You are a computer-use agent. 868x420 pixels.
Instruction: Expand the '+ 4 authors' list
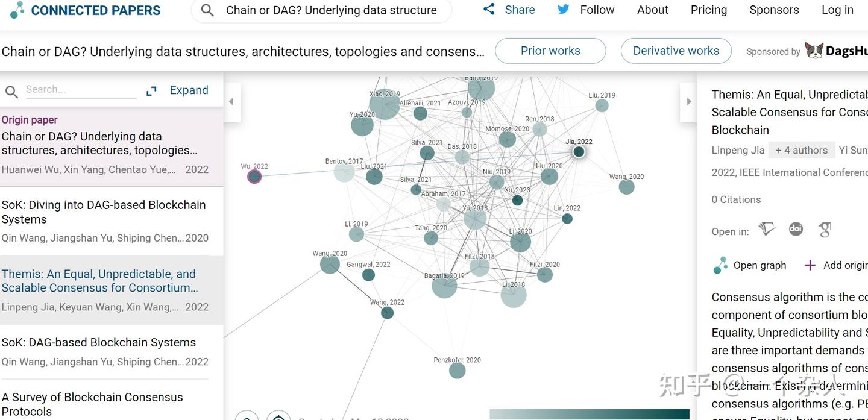[801, 150]
